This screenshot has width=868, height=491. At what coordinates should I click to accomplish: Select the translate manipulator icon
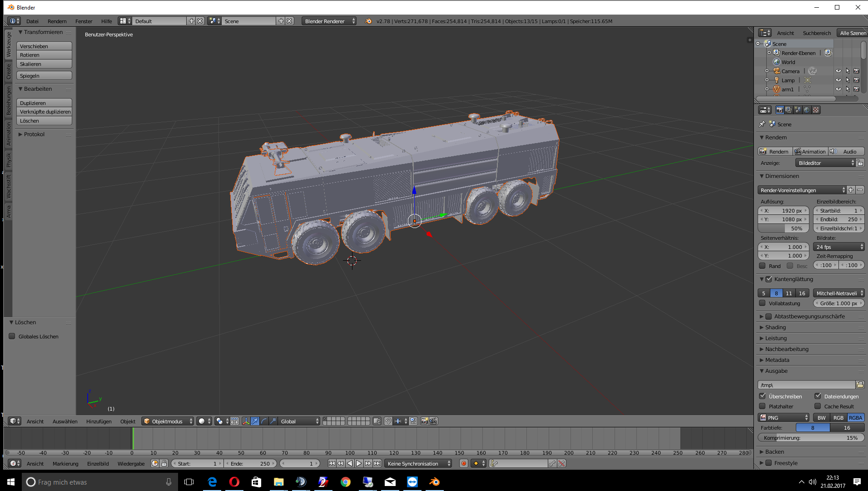pyautogui.click(x=255, y=422)
